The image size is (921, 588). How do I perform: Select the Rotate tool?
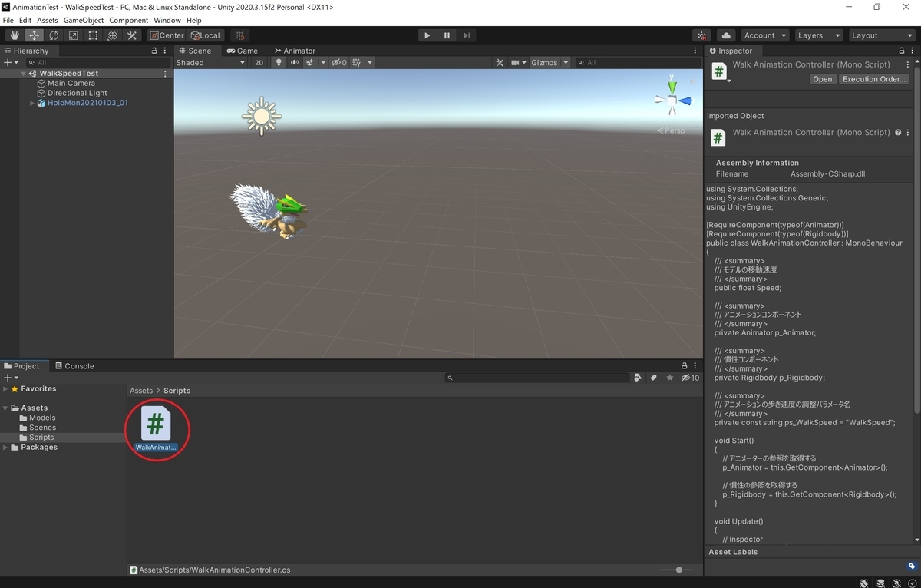(x=54, y=35)
